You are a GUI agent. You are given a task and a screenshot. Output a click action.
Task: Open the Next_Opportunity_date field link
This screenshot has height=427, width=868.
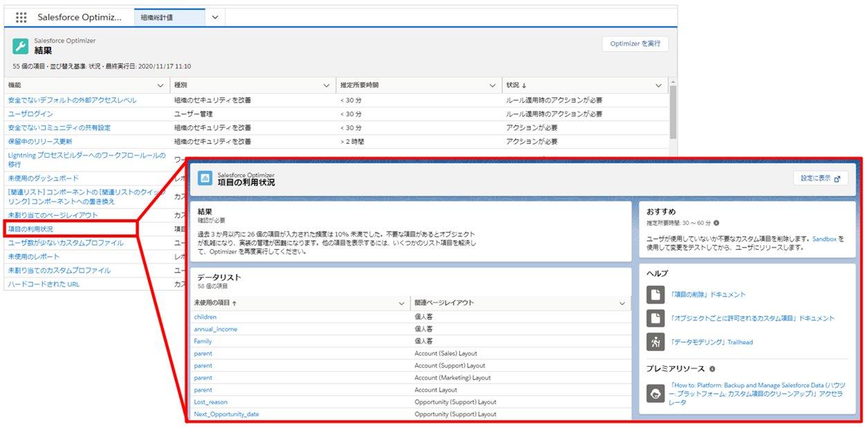(227, 415)
